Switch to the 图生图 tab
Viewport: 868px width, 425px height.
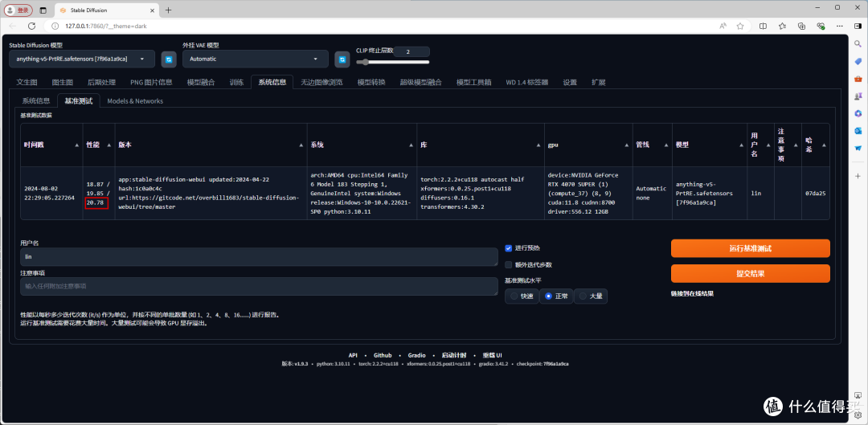coord(63,83)
